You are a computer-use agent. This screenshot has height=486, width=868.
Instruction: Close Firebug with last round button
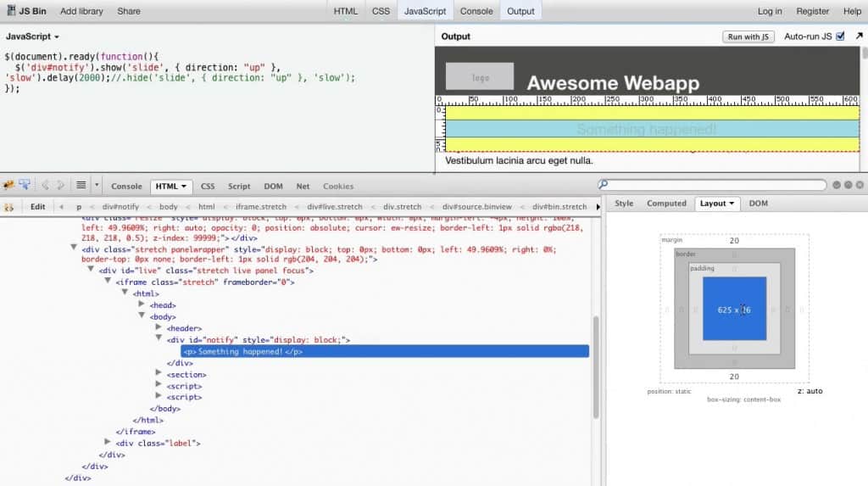860,185
